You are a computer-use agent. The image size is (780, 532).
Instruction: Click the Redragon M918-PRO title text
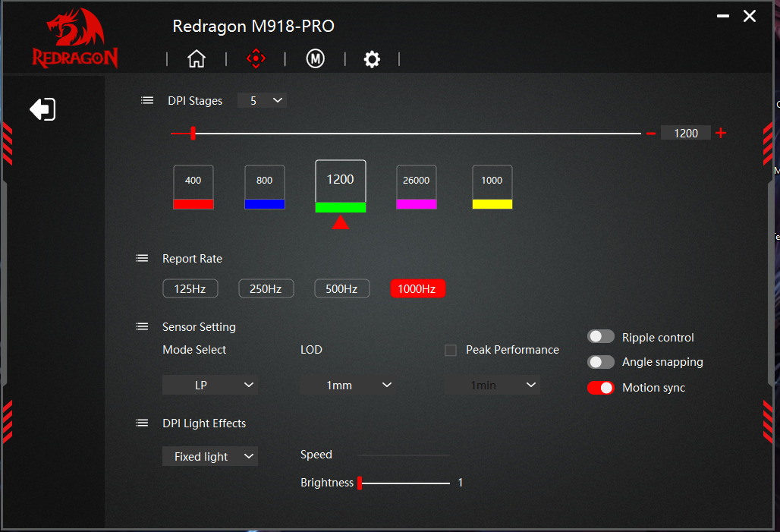(253, 26)
